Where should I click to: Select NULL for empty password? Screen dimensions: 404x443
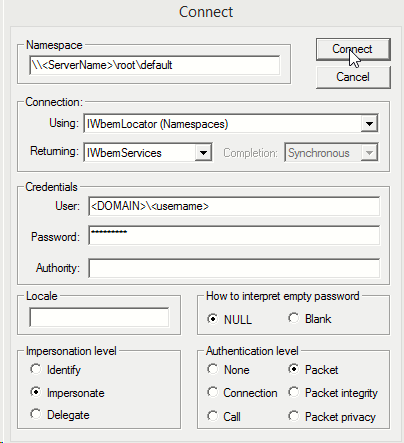(x=229, y=319)
